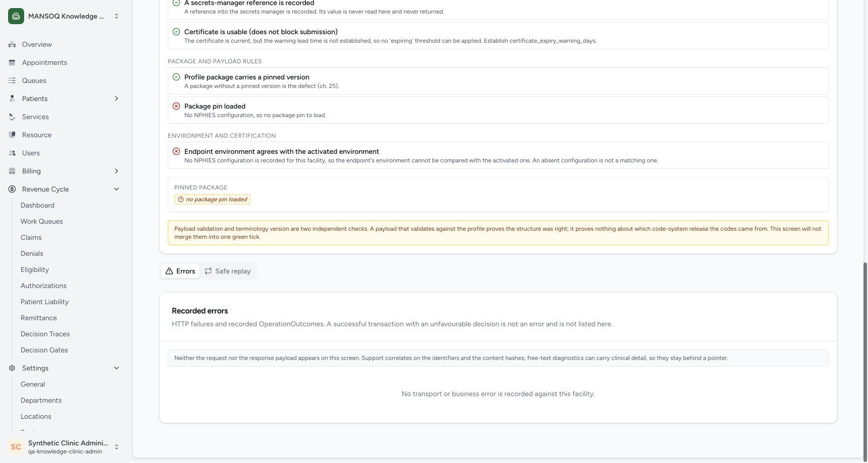
Task: Open Decision Gates page
Action: (x=44, y=350)
